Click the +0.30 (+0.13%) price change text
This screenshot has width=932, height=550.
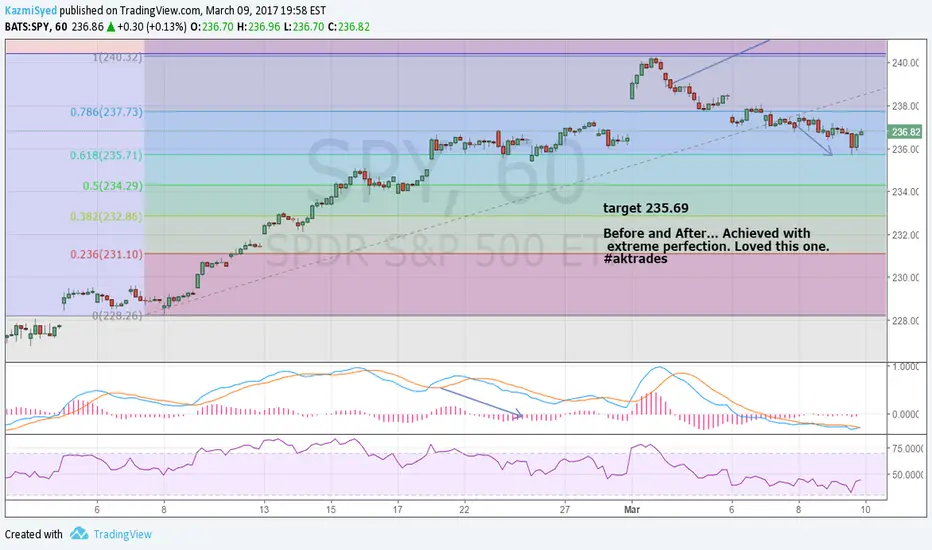pos(152,27)
